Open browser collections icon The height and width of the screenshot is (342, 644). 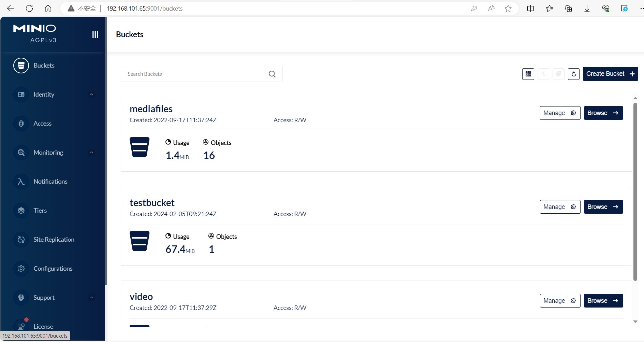568,9
